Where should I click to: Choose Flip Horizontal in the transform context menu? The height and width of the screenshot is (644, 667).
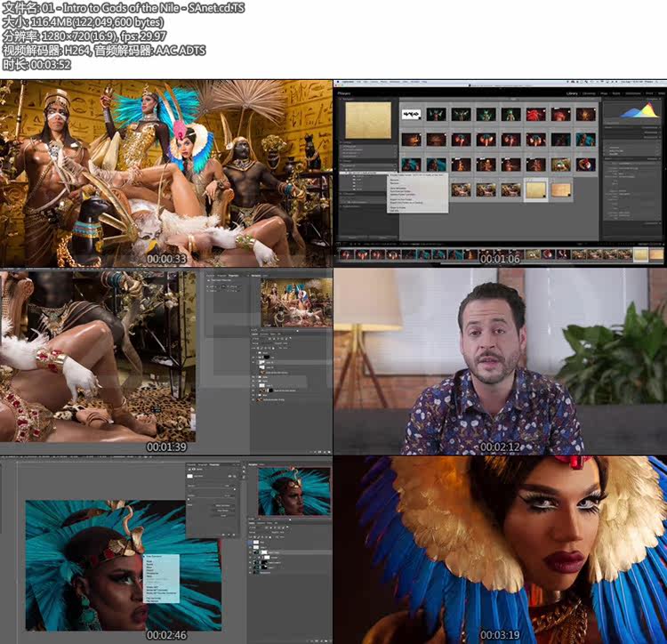point(154,598)
